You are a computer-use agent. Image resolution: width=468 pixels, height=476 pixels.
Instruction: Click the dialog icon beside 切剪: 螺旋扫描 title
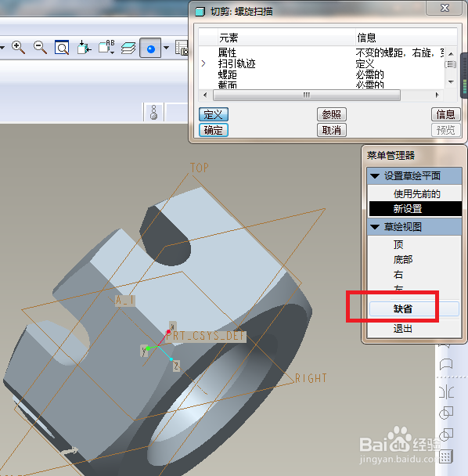pyautogui.click(x=200, y=12)
